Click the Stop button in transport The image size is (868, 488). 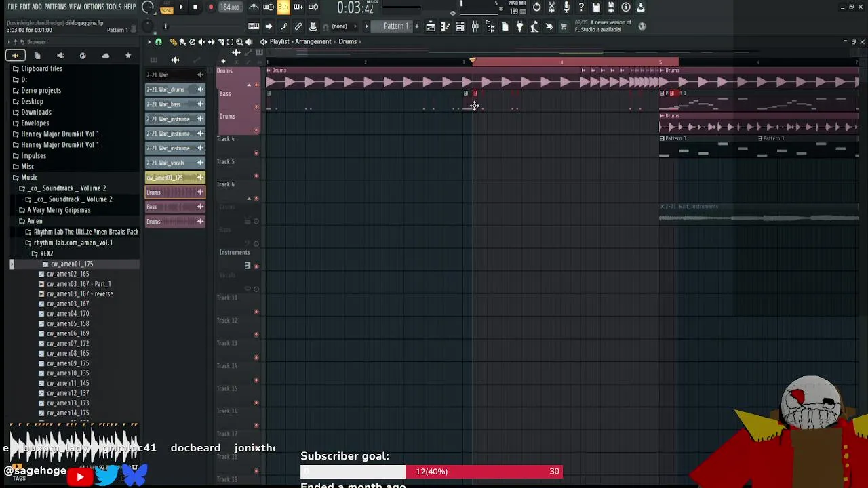click(x=195, y=7)
